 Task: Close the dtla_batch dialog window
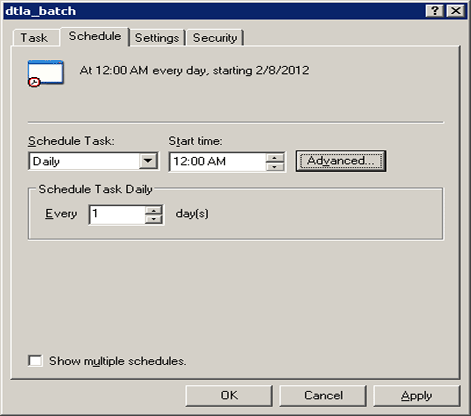pyautogui.click(x=456, y=11)
